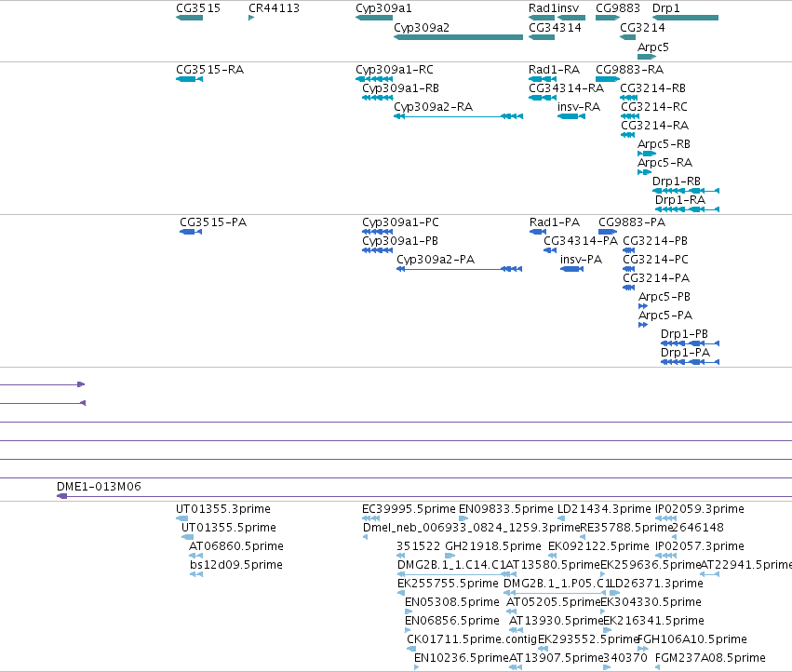Select EST EK216341.5prime
Screen dimensions: 792x672
653,621
